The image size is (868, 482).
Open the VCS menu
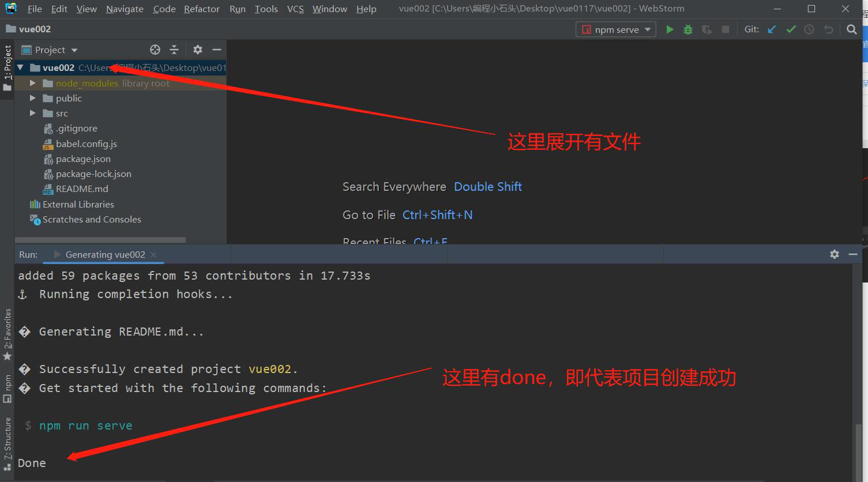[x=295, y=9]
